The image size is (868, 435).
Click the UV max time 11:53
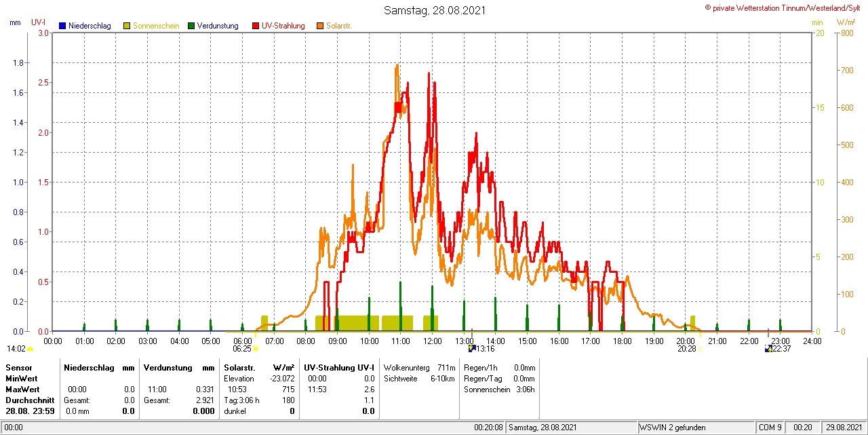point(317,390)
